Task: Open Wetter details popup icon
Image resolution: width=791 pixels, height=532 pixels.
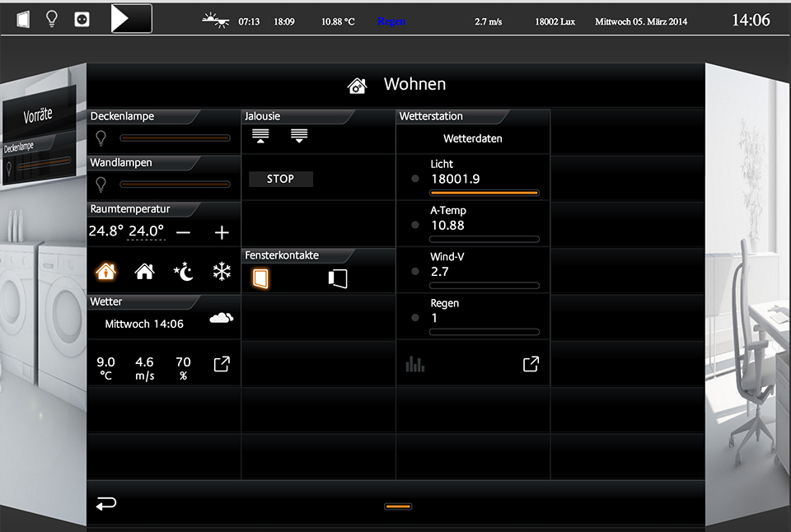Action: (222, 364)
